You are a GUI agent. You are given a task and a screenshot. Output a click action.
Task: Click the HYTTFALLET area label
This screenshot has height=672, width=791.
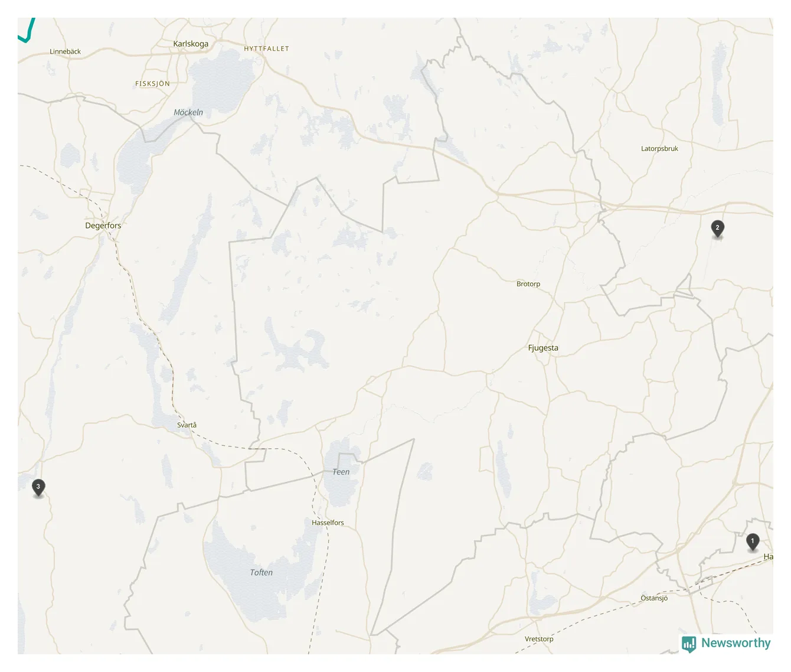[x=266, y=49]
